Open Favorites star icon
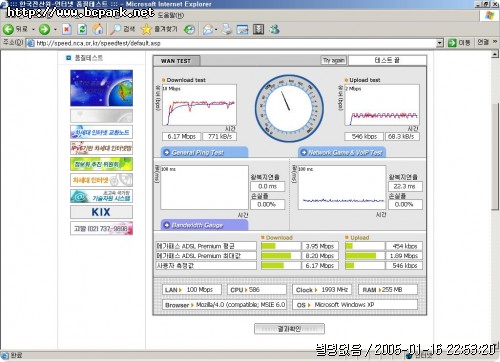 coord(146,29)
